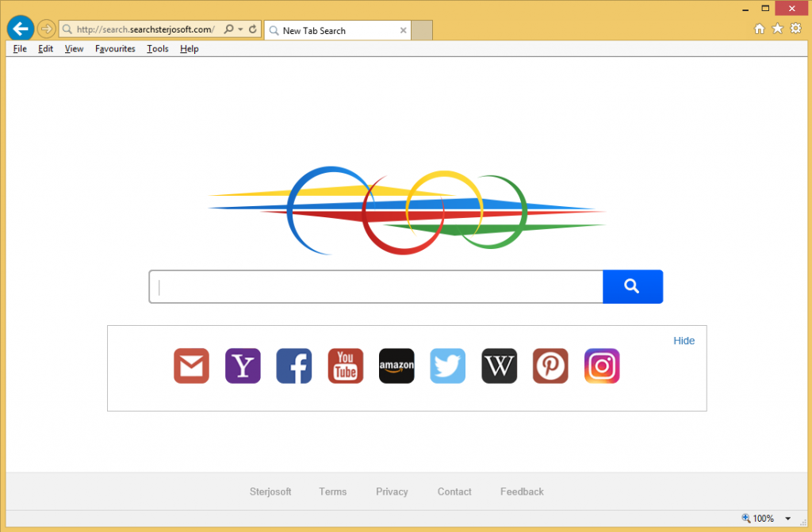The height and width of the screenshot is (532, 812).
Task: Open the Yahoo shortcut icon
Action: point(243,366)
